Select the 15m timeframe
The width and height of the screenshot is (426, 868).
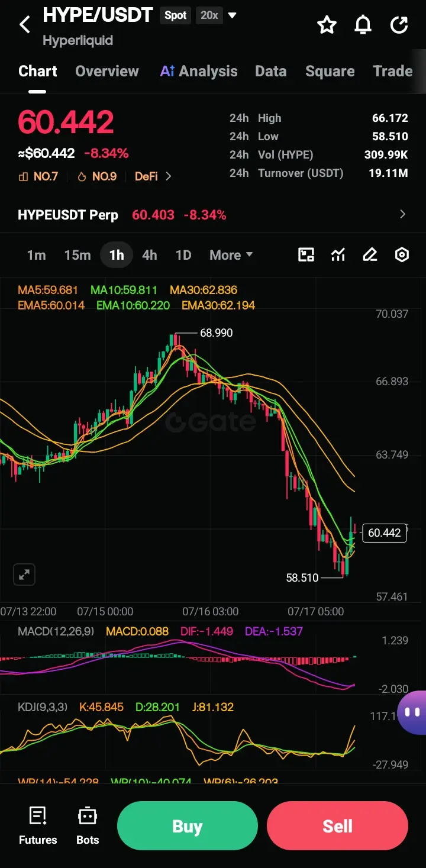[x=78, y=255]
